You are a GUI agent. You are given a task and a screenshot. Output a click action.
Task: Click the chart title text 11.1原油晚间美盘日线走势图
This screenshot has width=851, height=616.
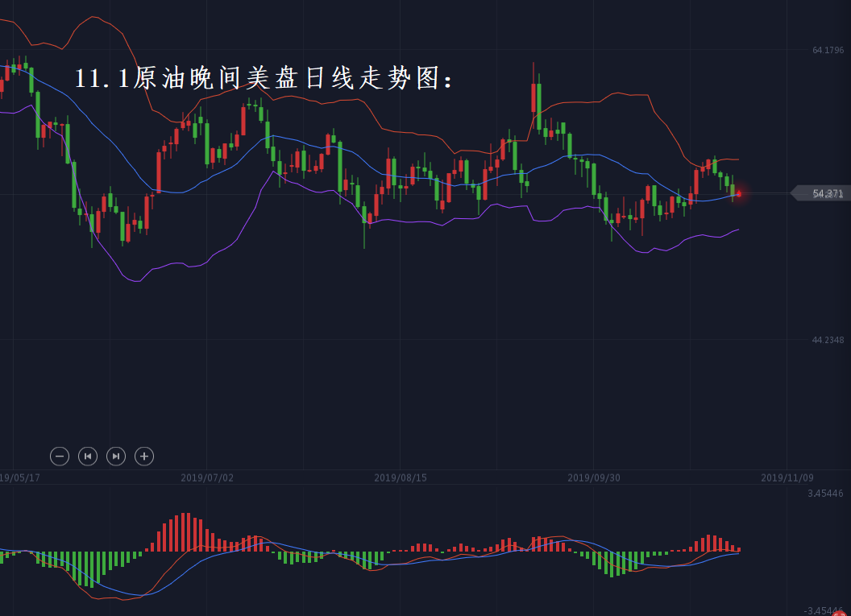pyautogui.click(x=264, y=78)
